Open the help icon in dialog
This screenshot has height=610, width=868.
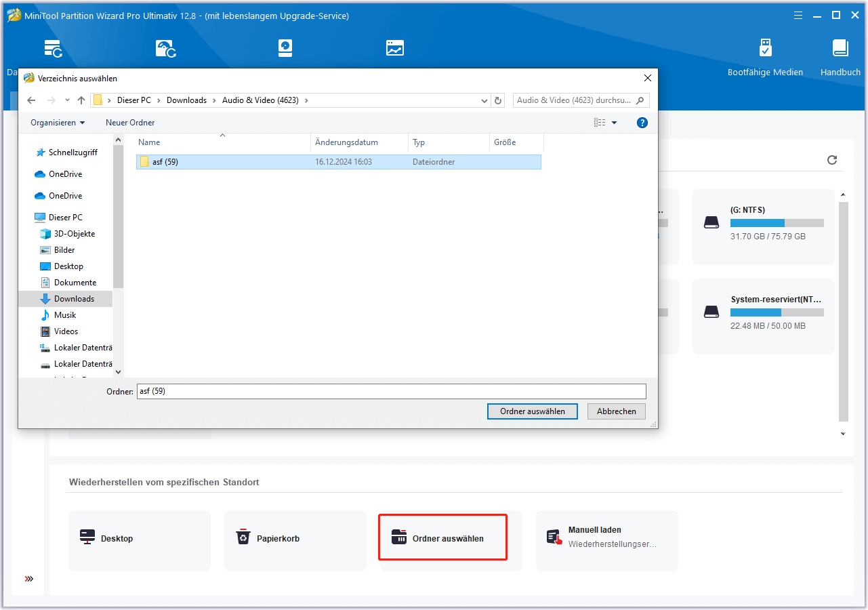[x=642, y=123]
